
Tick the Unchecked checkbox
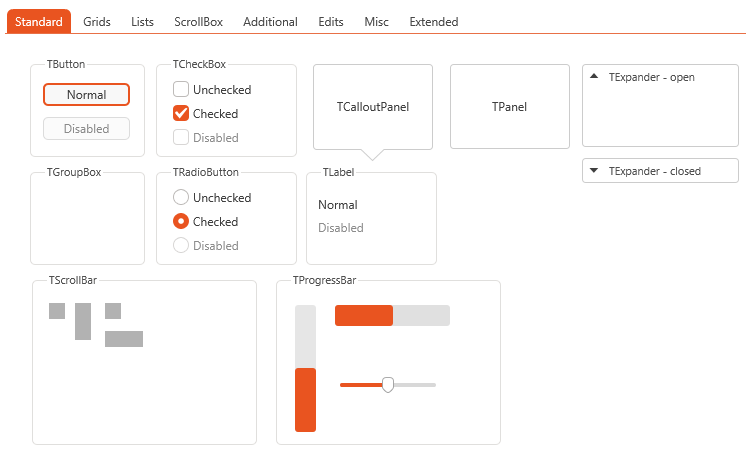click(181, 89)
